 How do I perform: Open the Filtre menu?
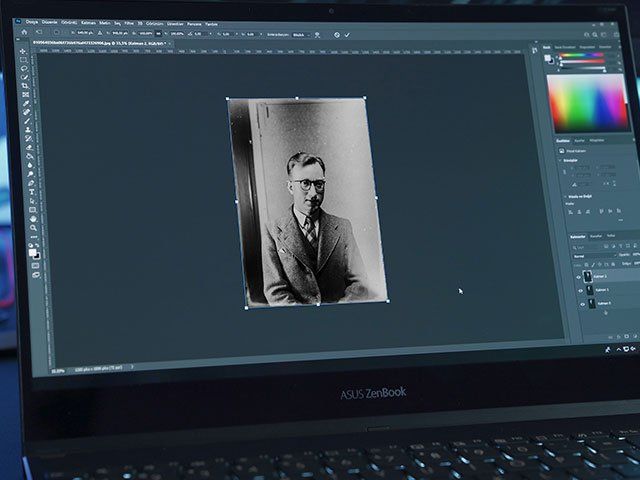tap(129, 23)
